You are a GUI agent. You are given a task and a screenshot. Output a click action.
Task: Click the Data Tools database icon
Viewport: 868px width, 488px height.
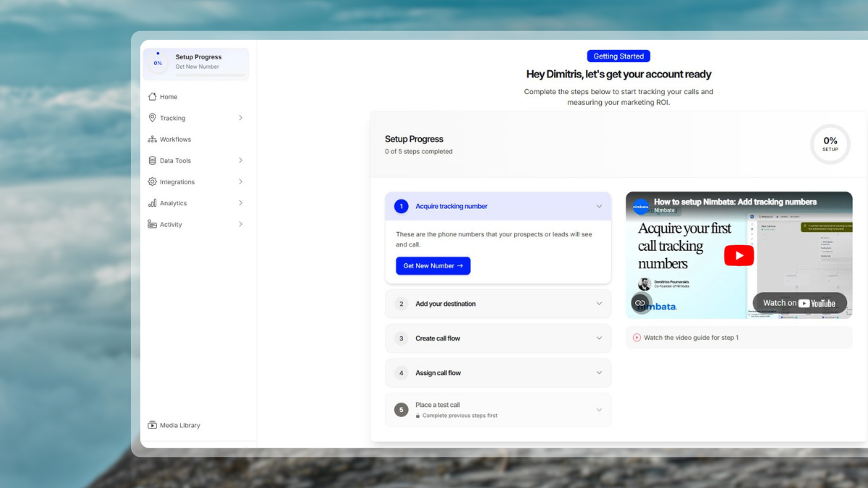pos(152,160)
